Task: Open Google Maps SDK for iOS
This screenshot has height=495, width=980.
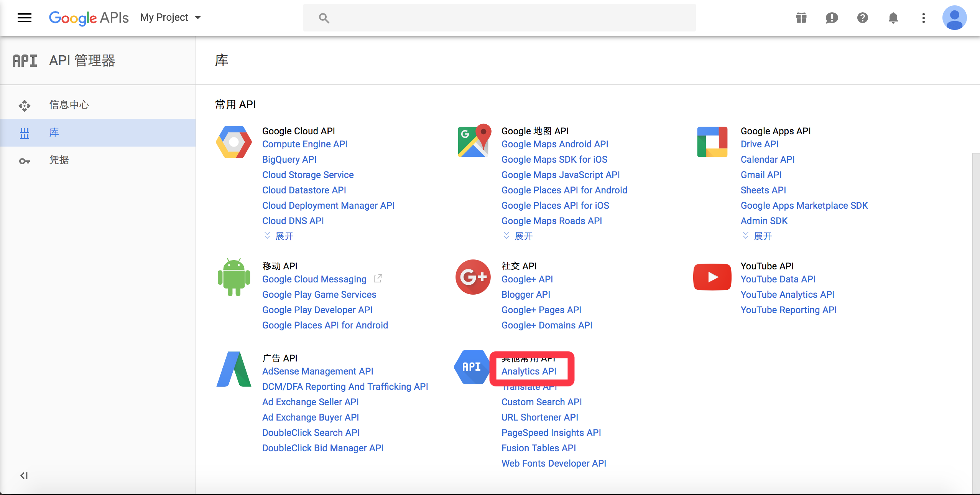Action: coord(554,159)
